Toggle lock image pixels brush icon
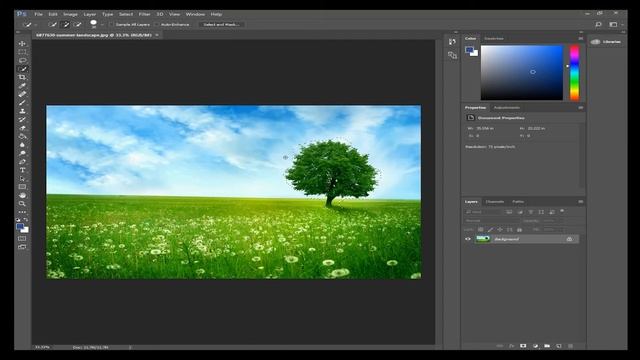The image size is (640, 360). click(490, 230)
